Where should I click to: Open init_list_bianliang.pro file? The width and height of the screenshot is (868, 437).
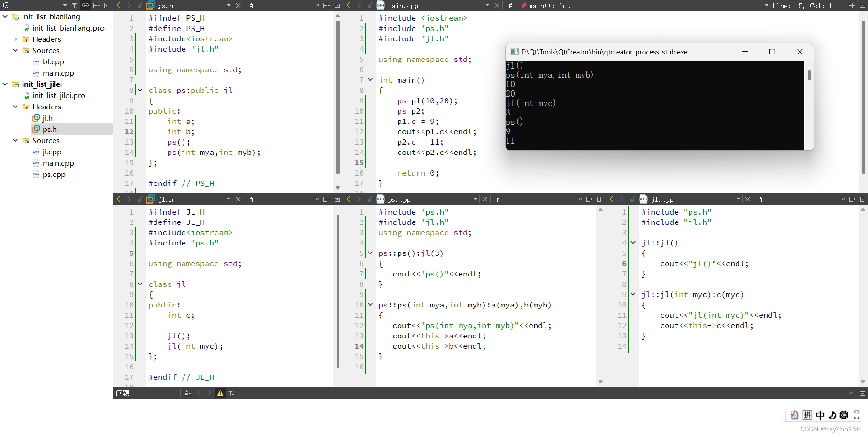click(68, 28)
